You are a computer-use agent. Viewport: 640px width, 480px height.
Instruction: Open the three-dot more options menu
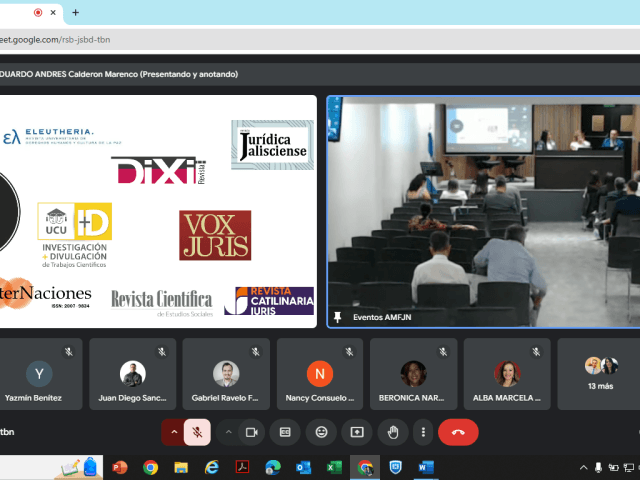click(423, 432)
